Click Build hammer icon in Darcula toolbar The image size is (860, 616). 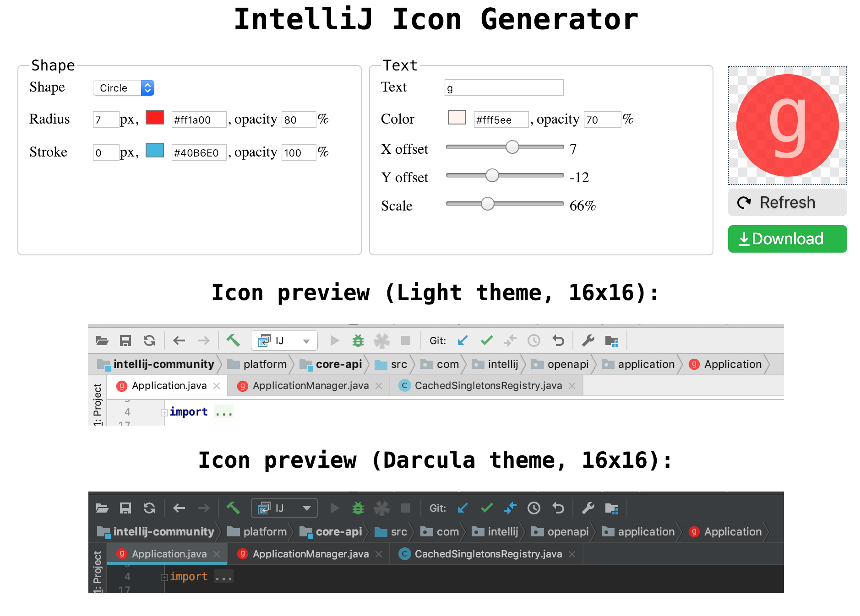click(x=233, y=508)
